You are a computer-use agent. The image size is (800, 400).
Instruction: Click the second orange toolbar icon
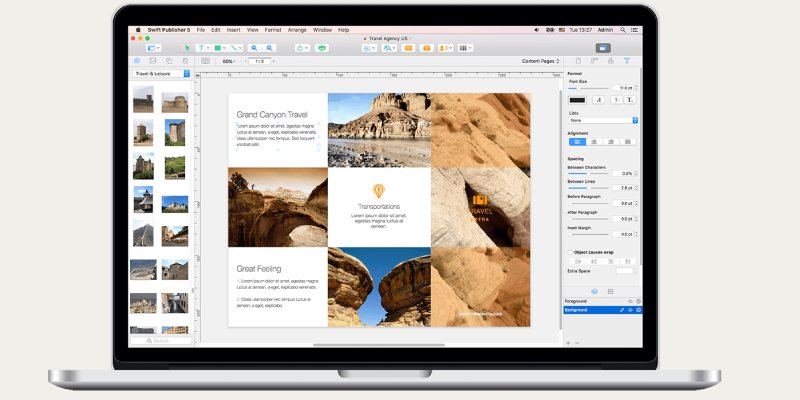(427, 48)
